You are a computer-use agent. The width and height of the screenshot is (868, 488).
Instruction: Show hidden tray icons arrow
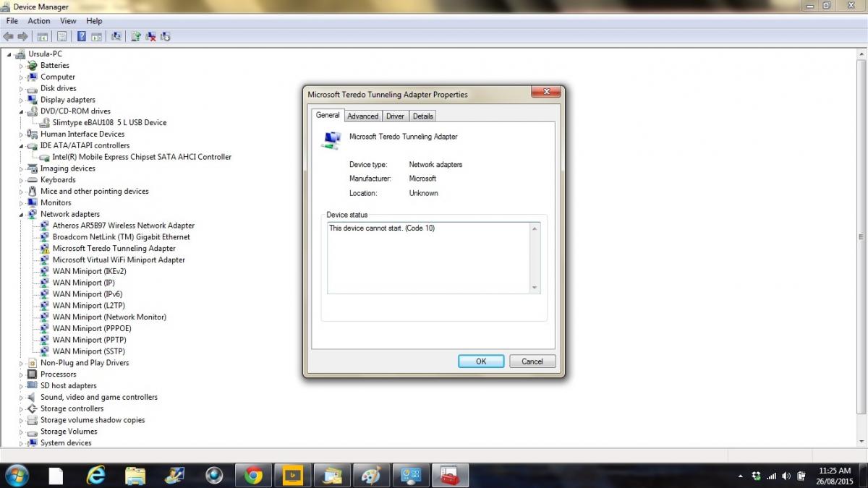click(740, 476)
